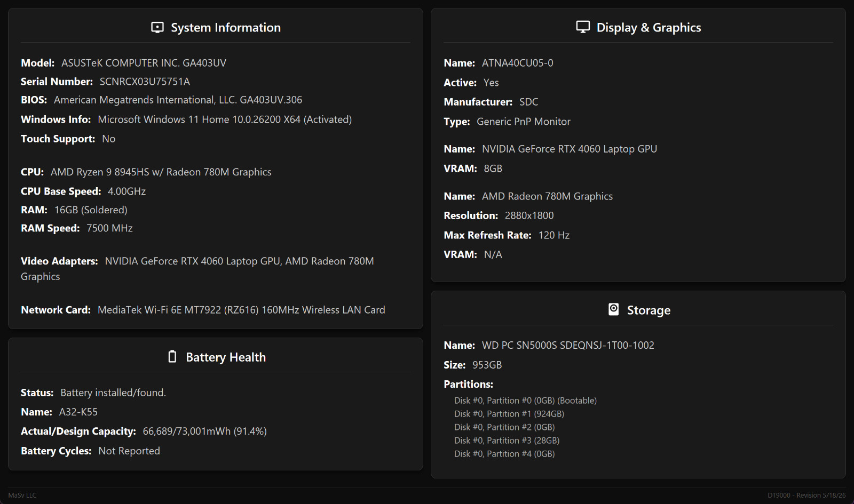
Task: Click CPU Base Speed 4.00GHz
Action: pos(126,191)
